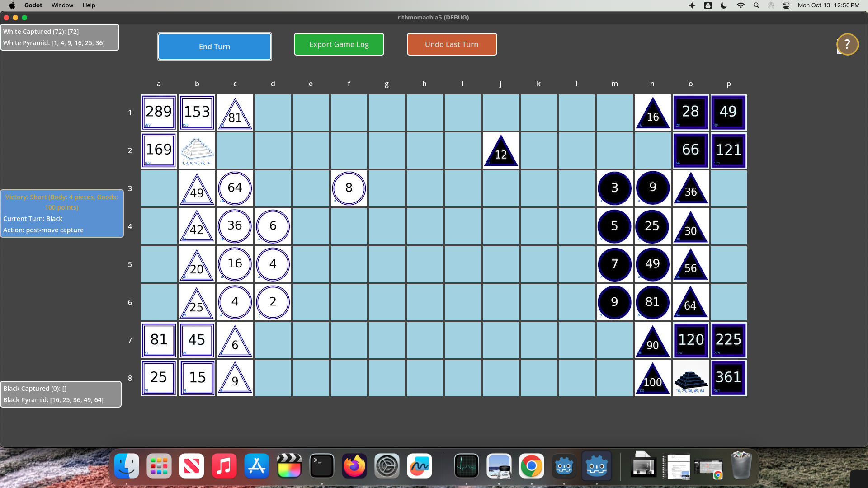Select the black pyramid piece on o8
The width and height of the screenshot is (868, 488).
[690, 378]
